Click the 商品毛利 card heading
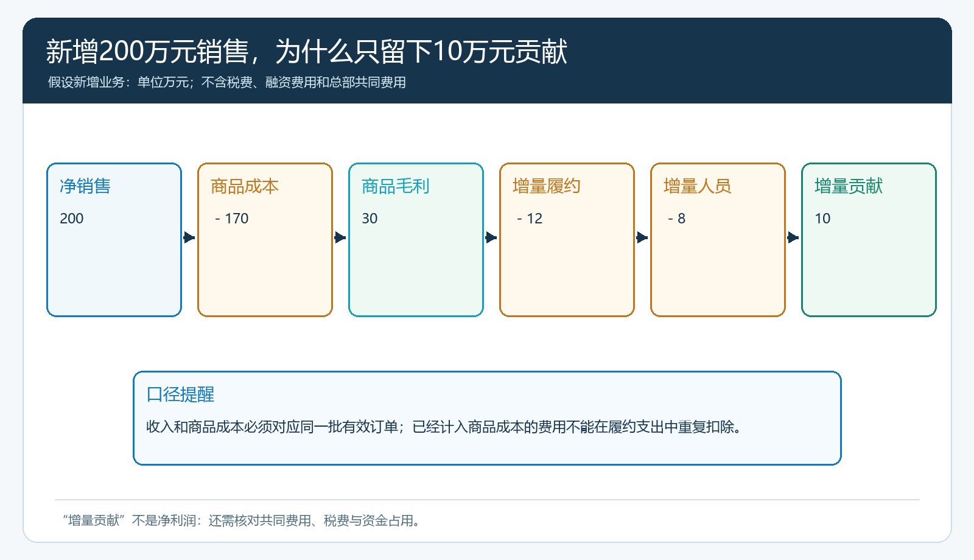This screenshot has width=974, height=560. click(x=396, y=186)
